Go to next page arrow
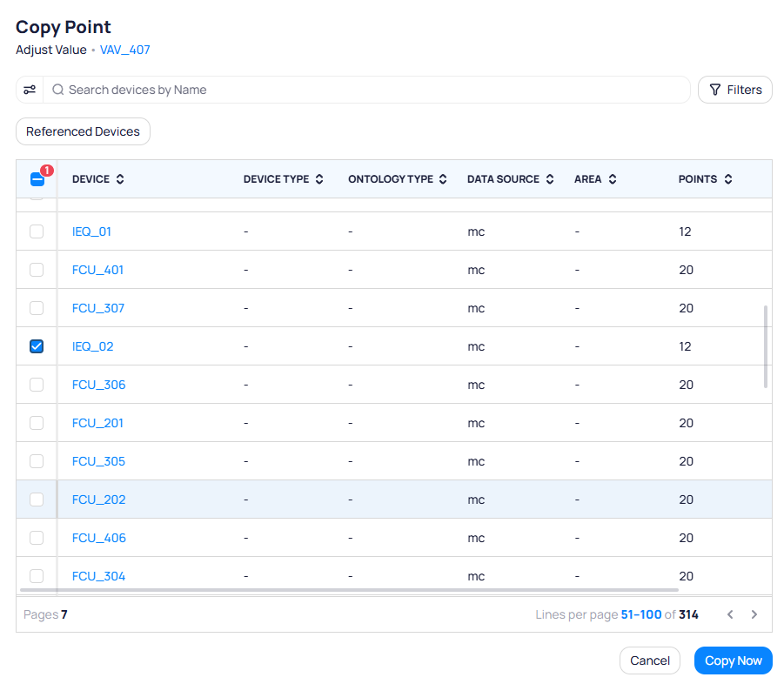 (x=754, y=614)
